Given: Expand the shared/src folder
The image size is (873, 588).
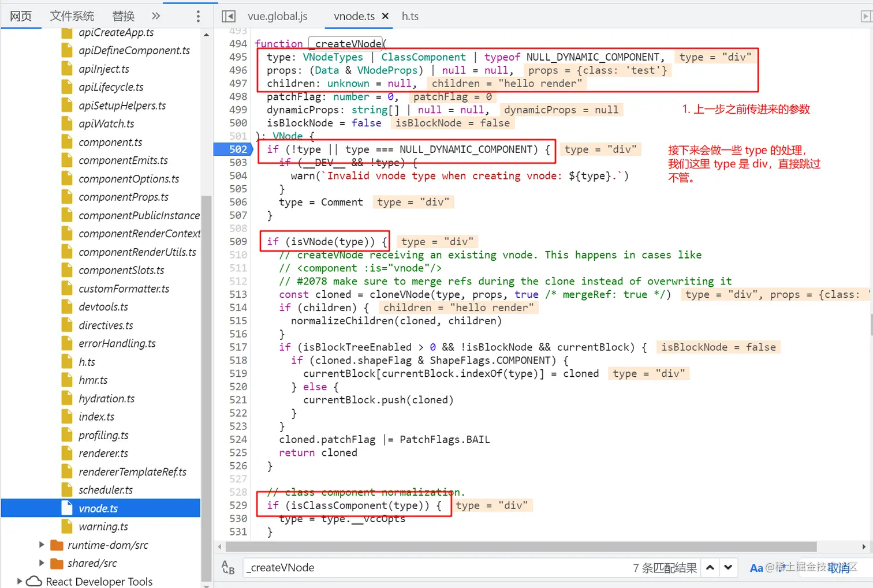Looking at the screenshot, I should [42, 563].
